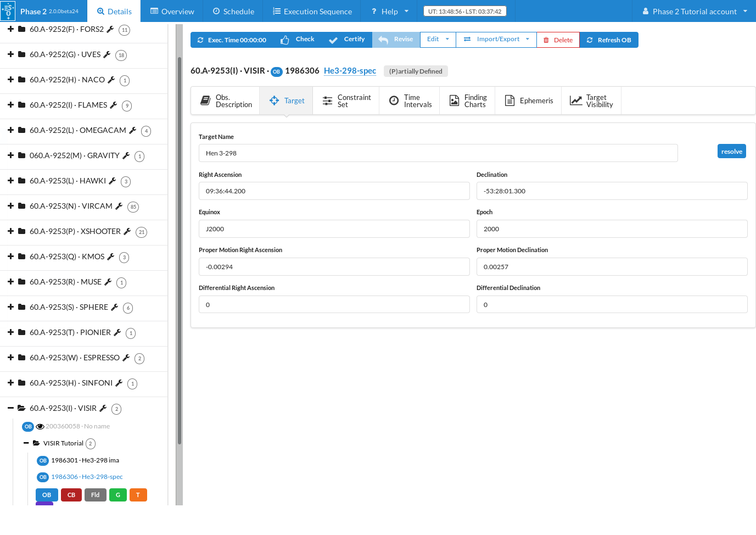756x535 pixels.
Task: Click the Time Intervals clock icon
Action: (x=394, y=101)
